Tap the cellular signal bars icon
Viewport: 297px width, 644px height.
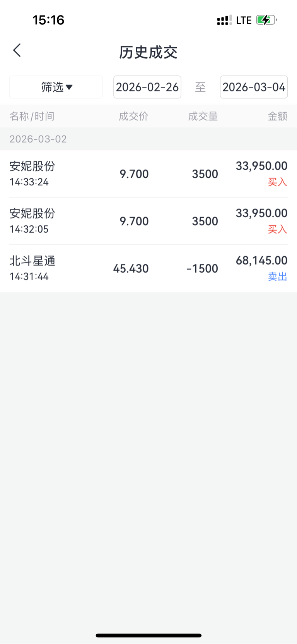[224, 20]
